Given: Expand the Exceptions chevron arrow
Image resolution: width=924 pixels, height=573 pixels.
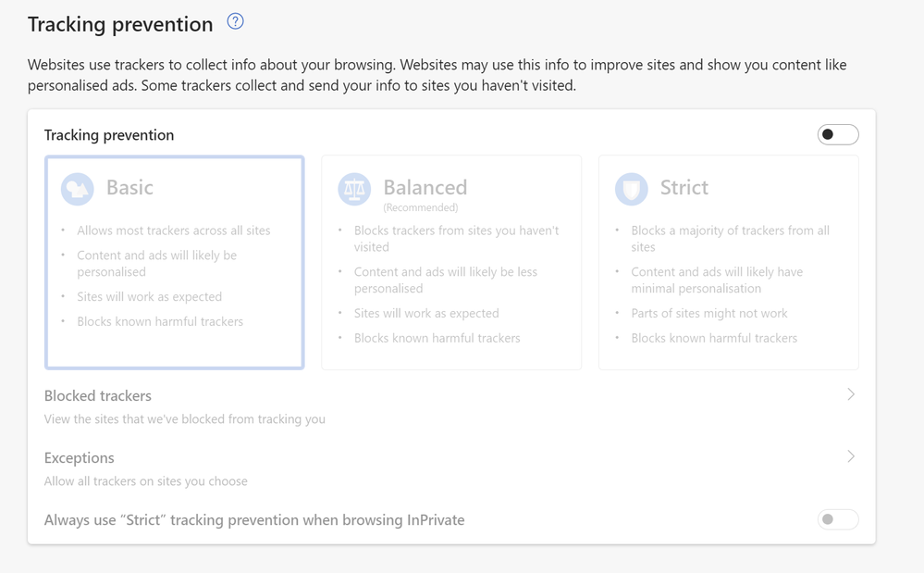Looking at the screenshot, I should point(851,457).
